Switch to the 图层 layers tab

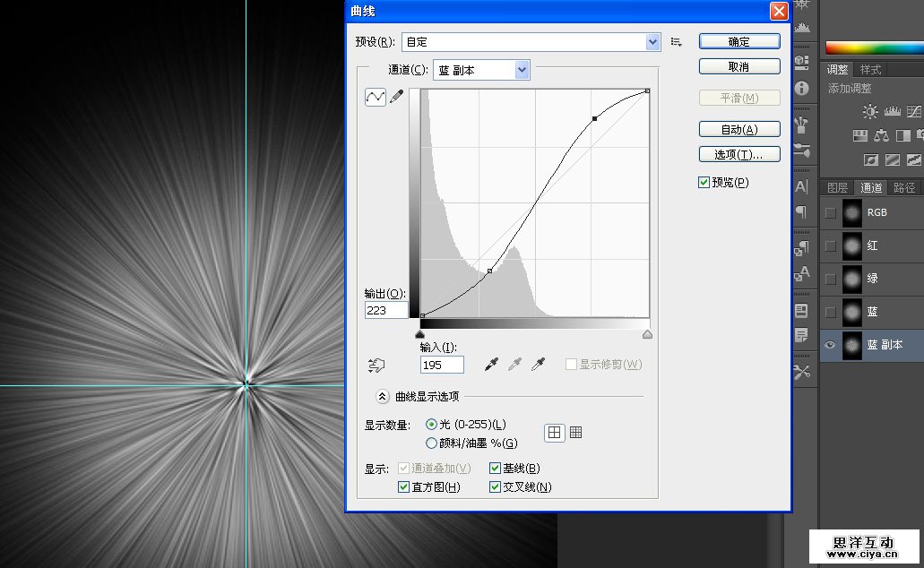(837, 187)
